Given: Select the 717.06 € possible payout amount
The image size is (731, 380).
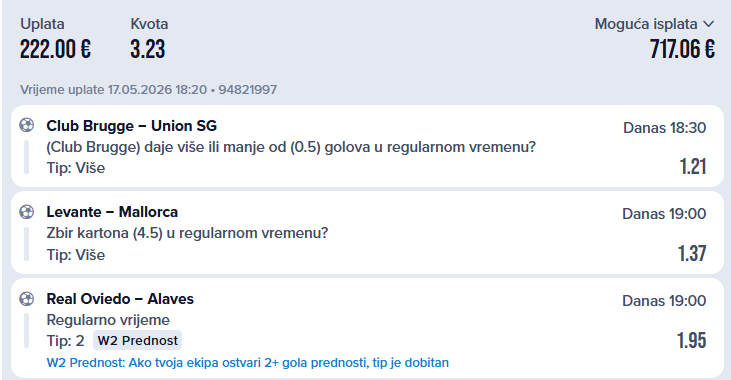Looking at the screenshot, I should click(682, 49).
